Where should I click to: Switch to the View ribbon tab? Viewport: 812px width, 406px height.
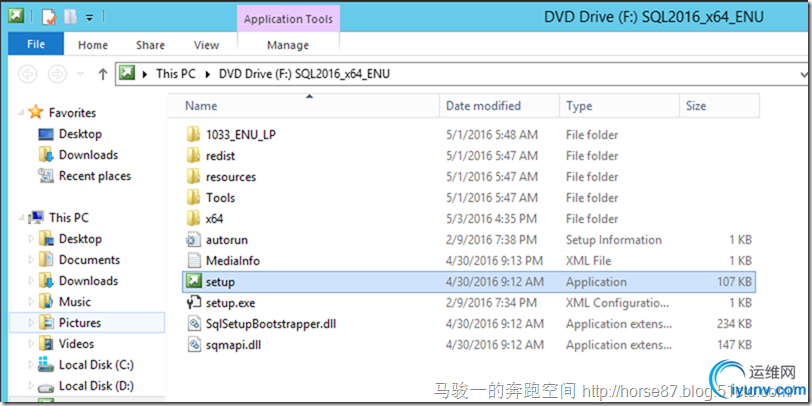pyautogui.click(x=206, y=45)
